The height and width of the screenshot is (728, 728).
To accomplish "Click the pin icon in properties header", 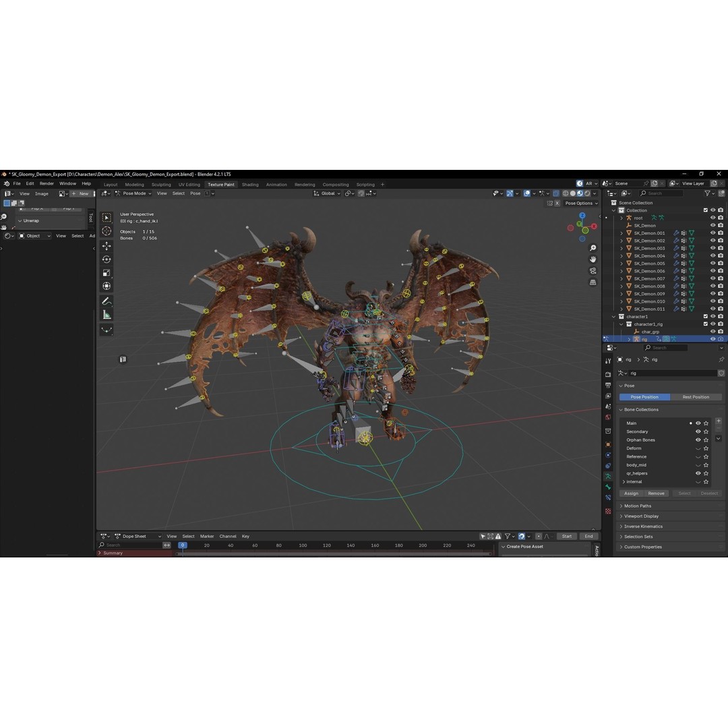I will tap(721, 359).
